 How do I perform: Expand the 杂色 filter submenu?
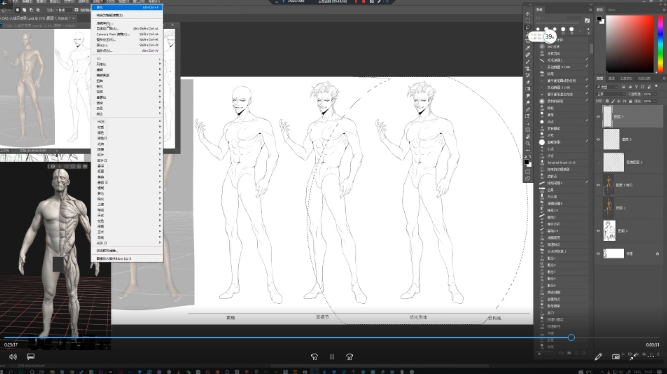pos(127,108)
